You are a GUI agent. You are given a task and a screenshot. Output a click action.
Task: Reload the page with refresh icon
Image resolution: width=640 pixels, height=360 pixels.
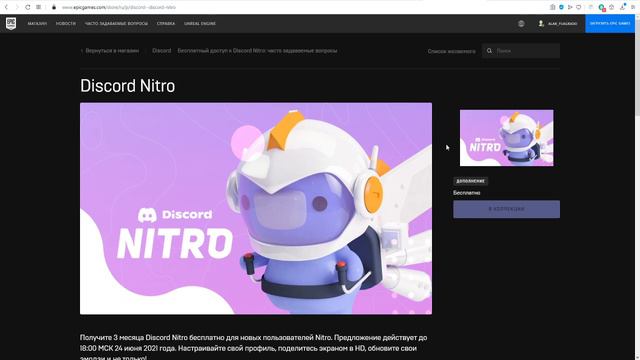(28, 7)
